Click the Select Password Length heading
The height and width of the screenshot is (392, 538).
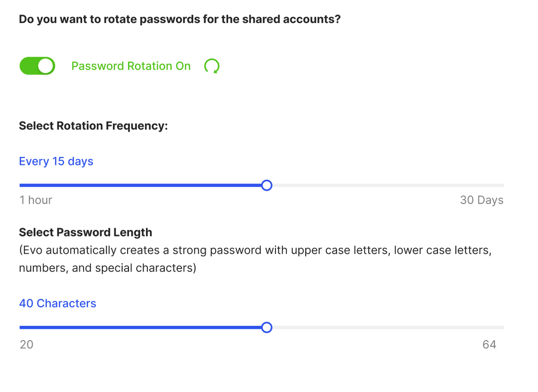click(86, 232)
